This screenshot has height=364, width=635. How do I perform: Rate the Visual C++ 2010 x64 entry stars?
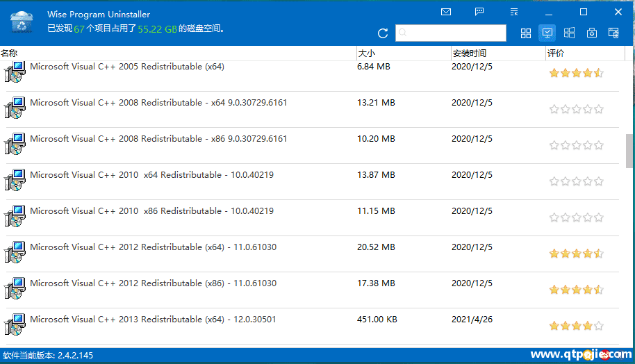point(576,181)
